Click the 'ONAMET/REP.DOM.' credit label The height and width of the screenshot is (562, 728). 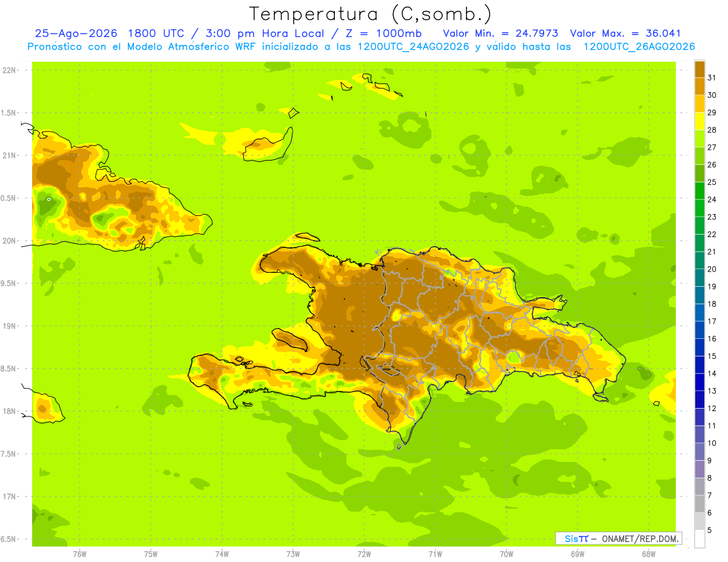[x=640, y=538]
